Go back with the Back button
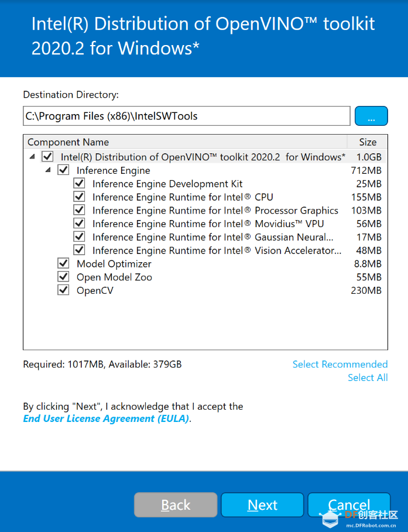408x532 pixels. coord(176,505)
